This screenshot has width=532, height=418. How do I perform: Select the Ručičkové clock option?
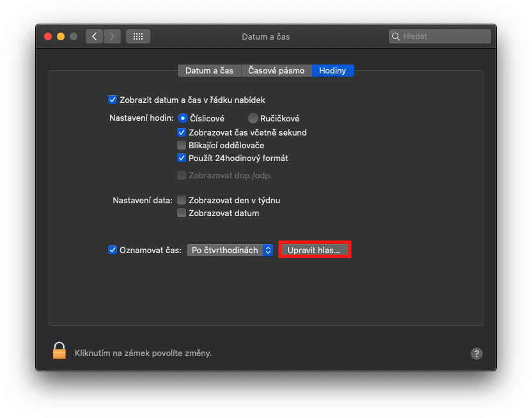tap(253, 118)
